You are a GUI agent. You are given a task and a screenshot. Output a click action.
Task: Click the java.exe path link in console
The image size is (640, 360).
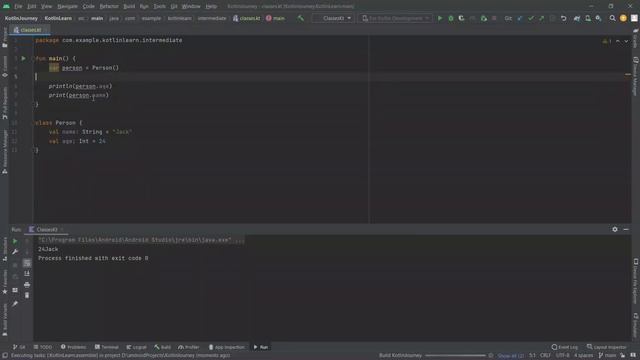135,240
